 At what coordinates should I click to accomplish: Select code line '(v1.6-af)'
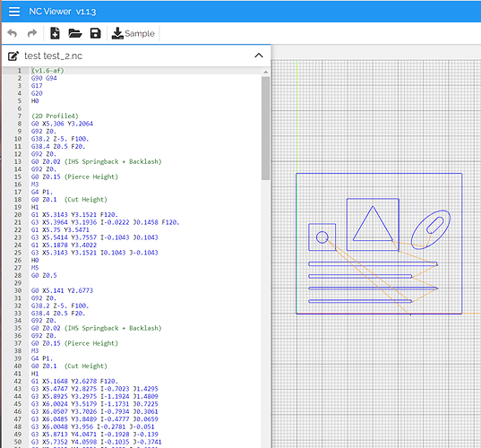pos(47,71)
